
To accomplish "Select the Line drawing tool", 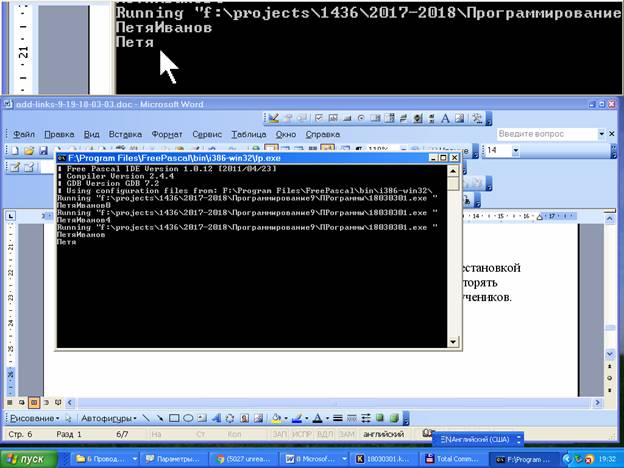I will click(146, 418).
